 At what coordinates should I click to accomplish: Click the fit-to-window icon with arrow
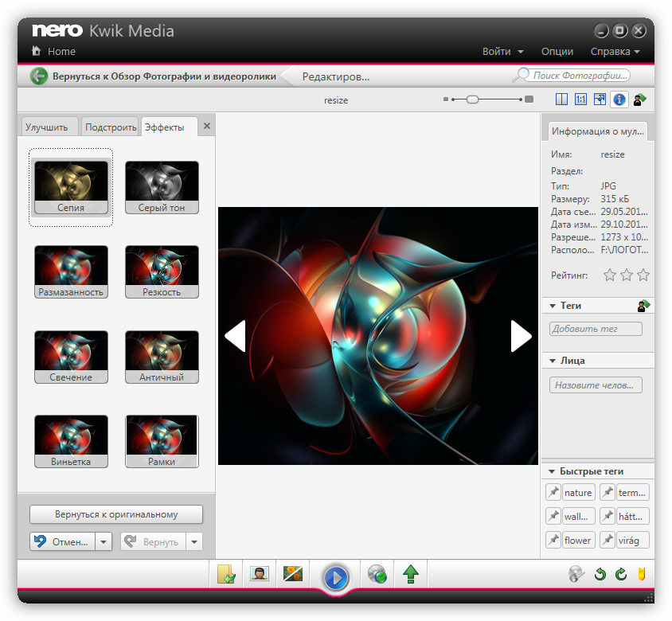(600, 100)
